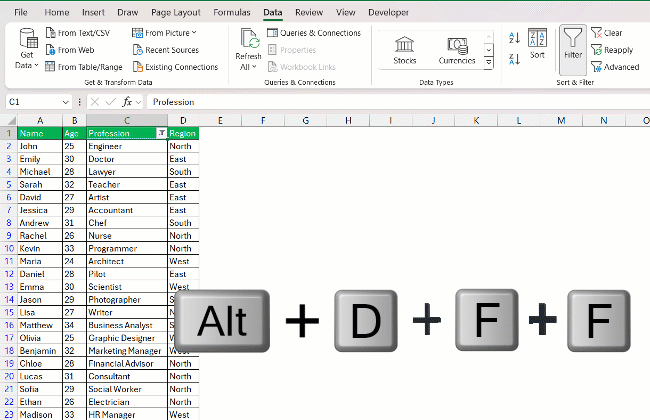Select cell containing Michael
650x420 pixels.
[40, 172]
